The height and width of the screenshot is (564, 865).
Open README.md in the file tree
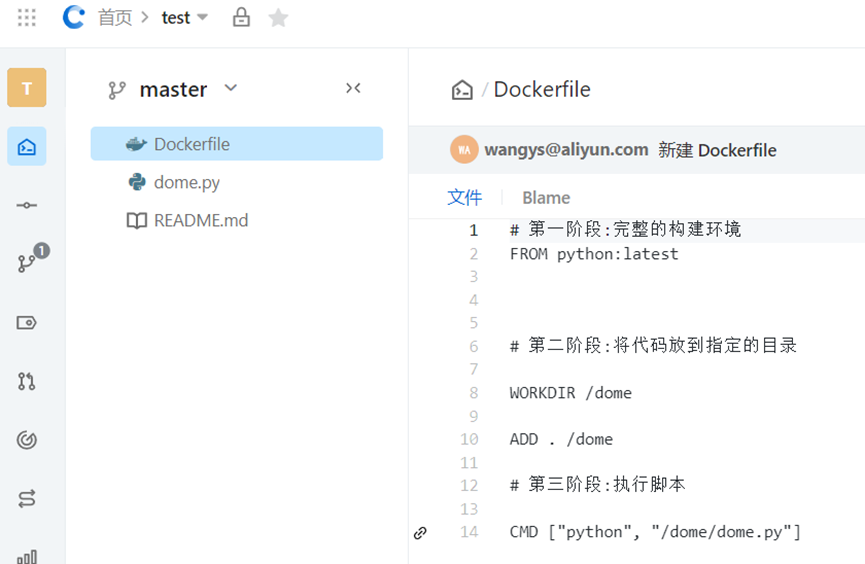pos(200,220)
